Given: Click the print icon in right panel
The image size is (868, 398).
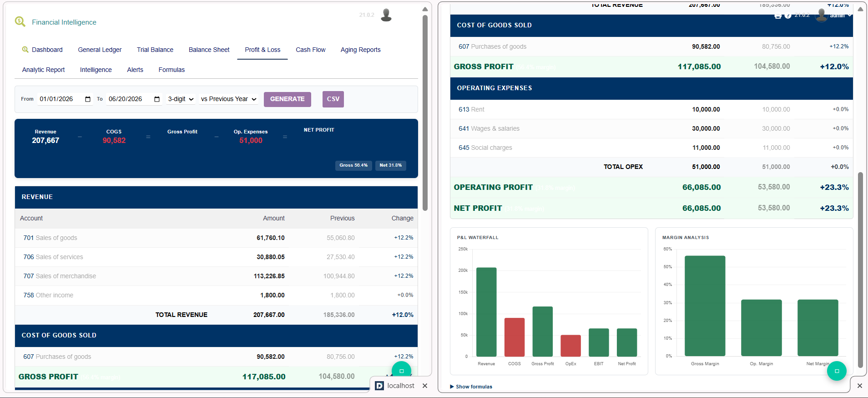Looking at the screenshot, I should click(778, 15).
